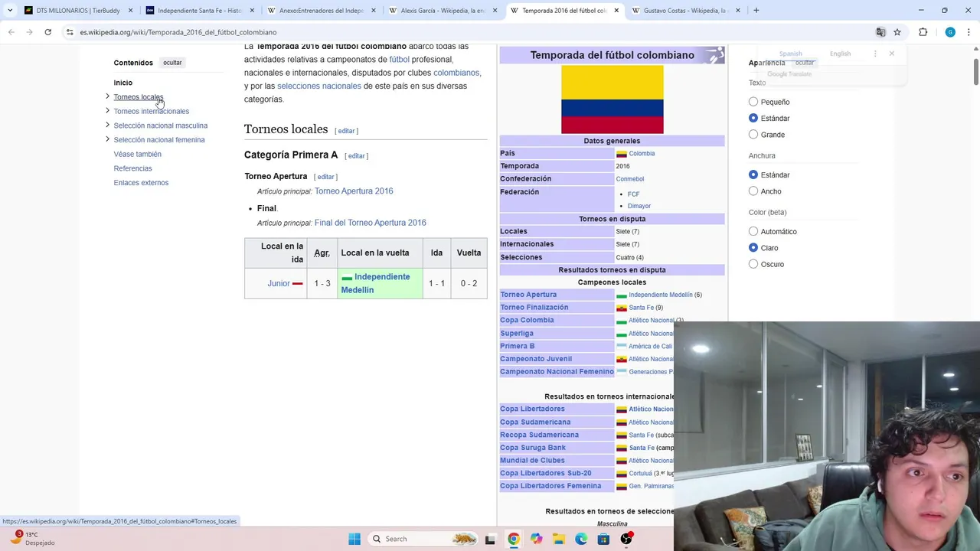Open translate popup three-dot options
The width and height of the screenshot is (980, 551).
coord(875,54)
